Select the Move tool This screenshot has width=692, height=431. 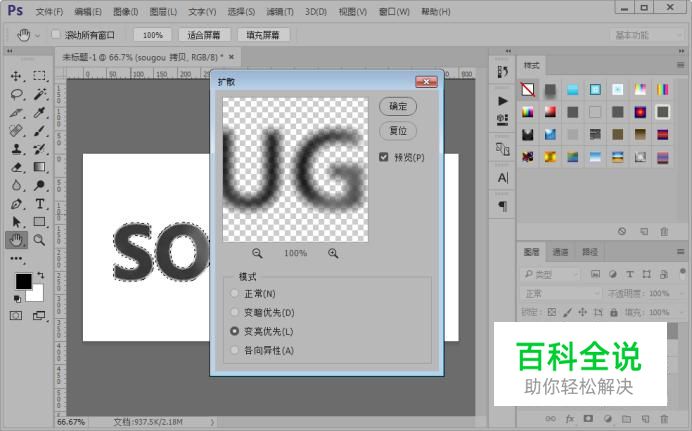point(16,76)
